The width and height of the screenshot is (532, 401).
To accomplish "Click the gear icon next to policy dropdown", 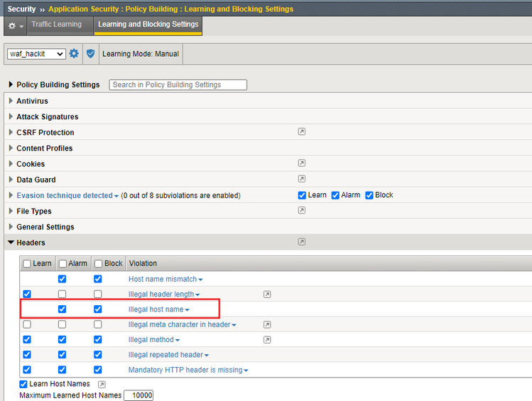I will [x=74, y=54].
